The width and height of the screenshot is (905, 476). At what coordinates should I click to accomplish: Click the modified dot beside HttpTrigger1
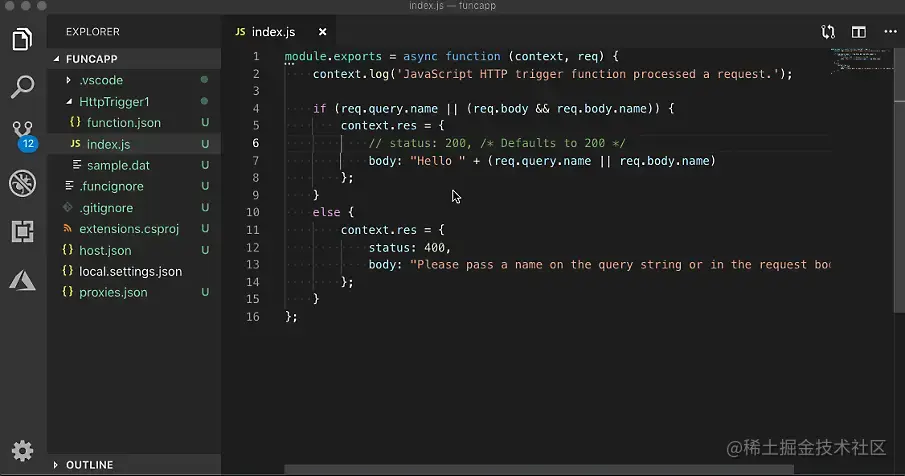click(x=204, y=101)
